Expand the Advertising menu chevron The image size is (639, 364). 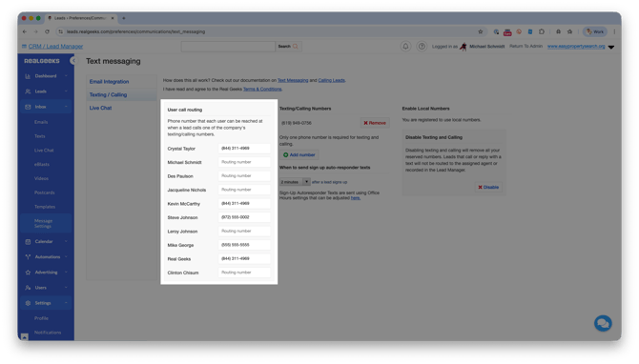[66, 273]
